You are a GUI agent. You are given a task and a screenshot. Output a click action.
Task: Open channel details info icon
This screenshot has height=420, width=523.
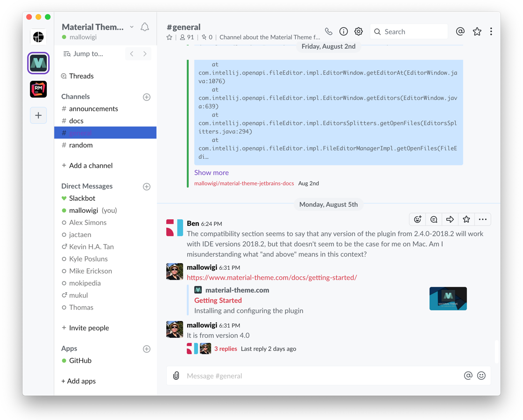pyautogui.click(x=344, y=31)
